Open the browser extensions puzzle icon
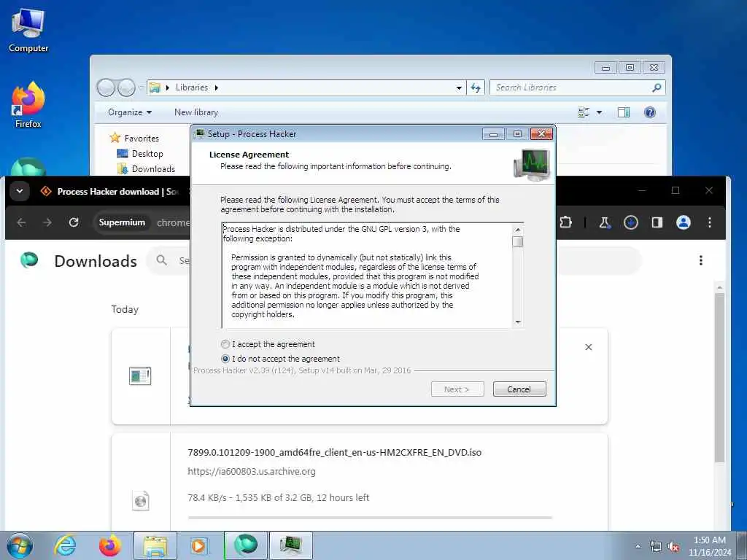 (565, 222)
